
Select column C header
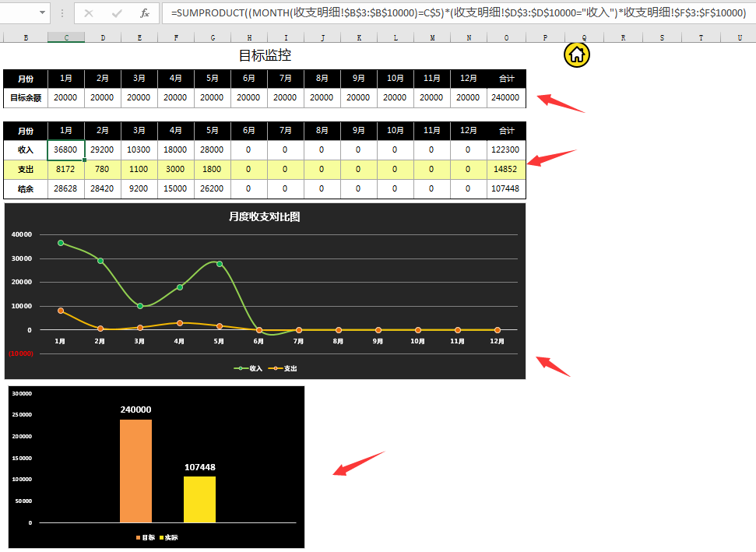click(66, 37)
